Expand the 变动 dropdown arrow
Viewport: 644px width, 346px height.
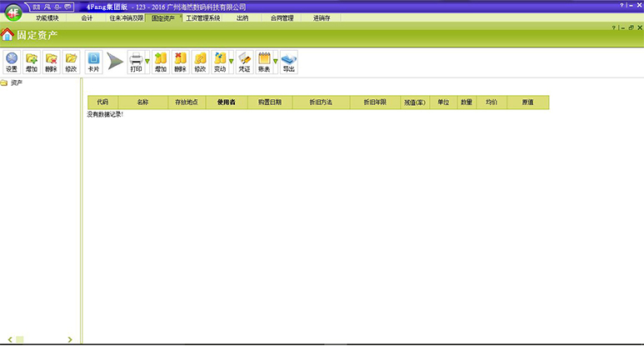coord(231,62)
